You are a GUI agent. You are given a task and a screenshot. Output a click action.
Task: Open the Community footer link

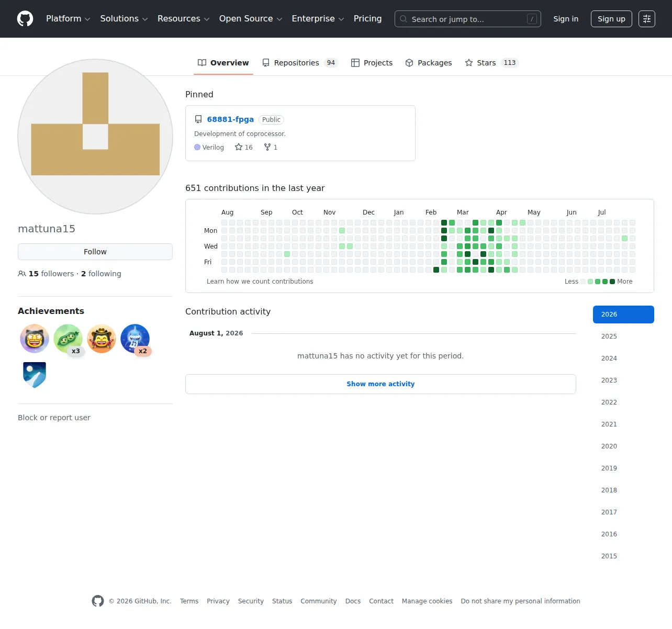319,601
